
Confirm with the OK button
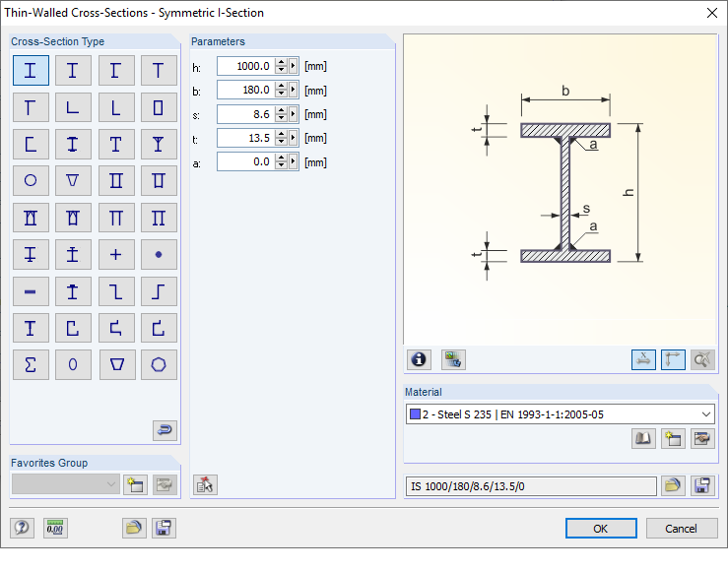[x=601, y=529]
